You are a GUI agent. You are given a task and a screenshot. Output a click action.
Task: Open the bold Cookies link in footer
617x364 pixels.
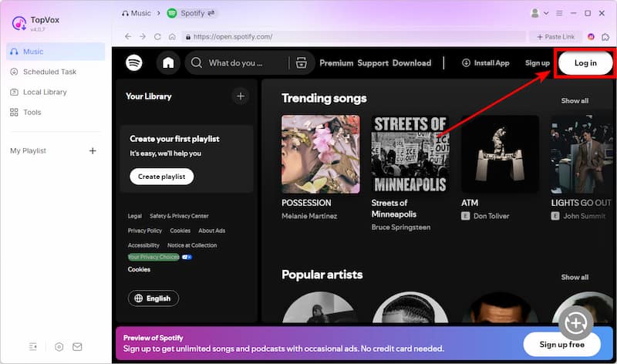click(x=139, y=270)
